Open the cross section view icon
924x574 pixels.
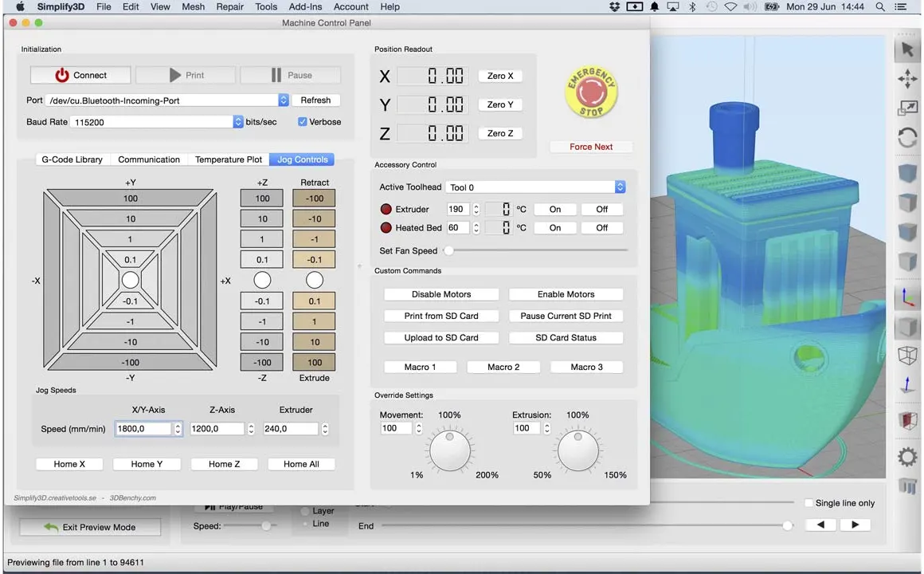tap(907, 421)
